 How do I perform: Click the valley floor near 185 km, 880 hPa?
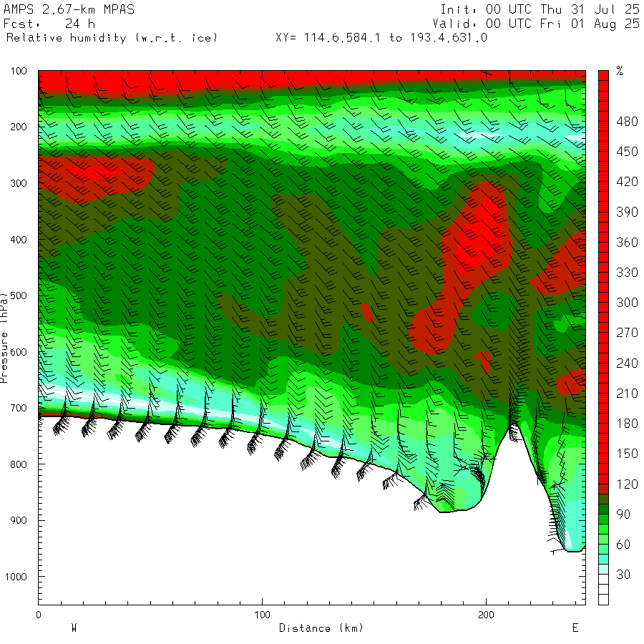456,509
